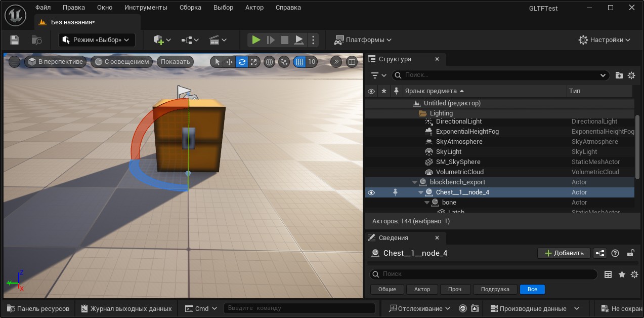Open the 'Правка' menu
Image resolution: width=644 pixels, height=318 pixels.
click(x=74, y=8)
